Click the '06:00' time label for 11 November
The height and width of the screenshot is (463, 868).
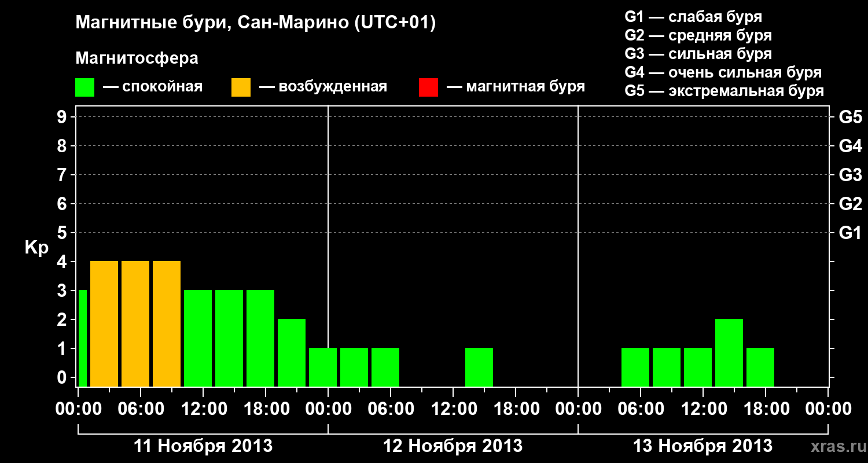pos(141,409)
